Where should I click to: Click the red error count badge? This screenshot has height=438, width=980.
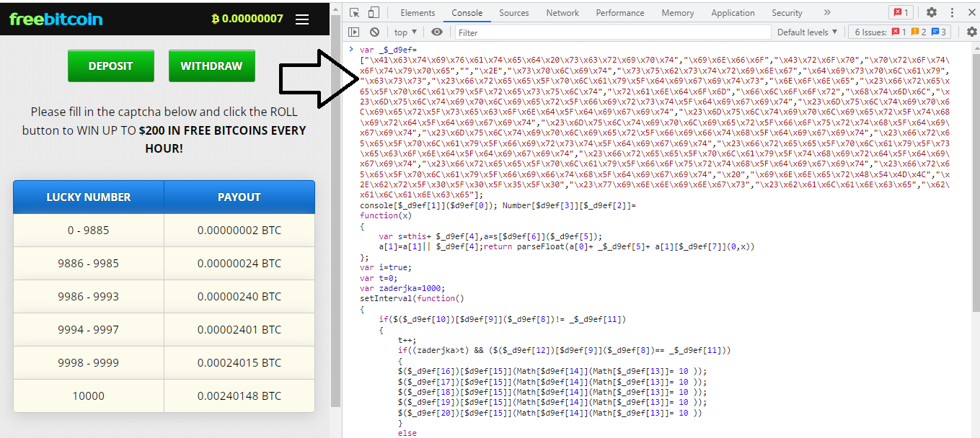coord(900,12)
